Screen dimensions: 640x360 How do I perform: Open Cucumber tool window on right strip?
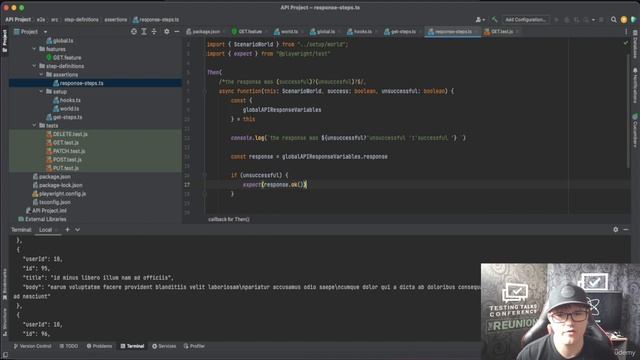(x=635, y=130)
